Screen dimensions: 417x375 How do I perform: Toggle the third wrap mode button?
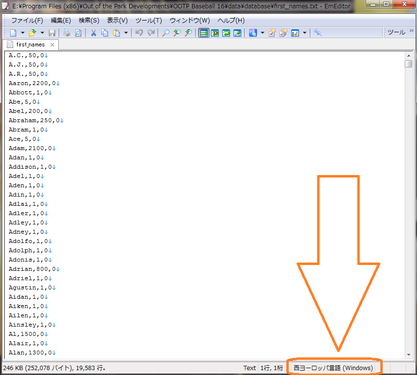[226, 33]
